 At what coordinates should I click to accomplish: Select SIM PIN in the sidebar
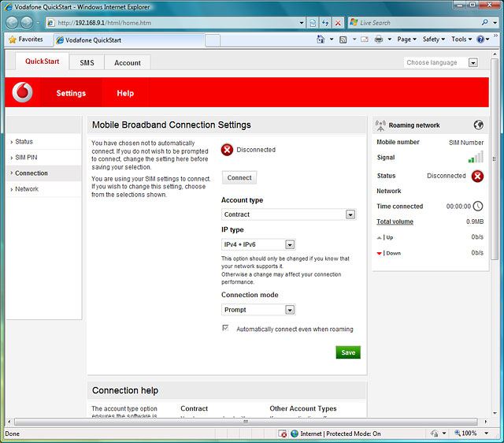pos(26,158)
